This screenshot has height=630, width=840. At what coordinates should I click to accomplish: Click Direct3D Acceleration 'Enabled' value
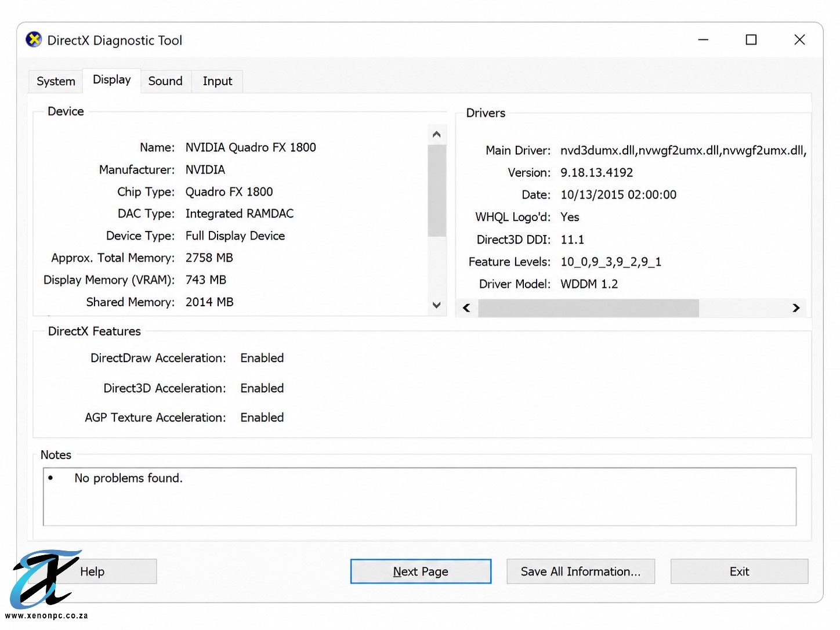click(262, 388)
